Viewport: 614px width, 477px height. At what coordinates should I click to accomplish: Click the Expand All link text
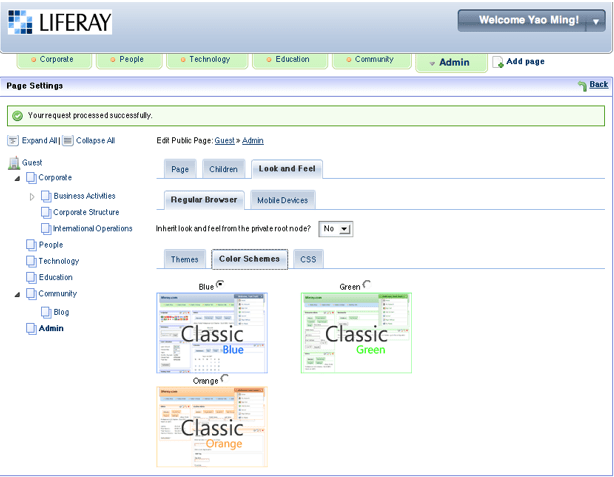[40, 141]
